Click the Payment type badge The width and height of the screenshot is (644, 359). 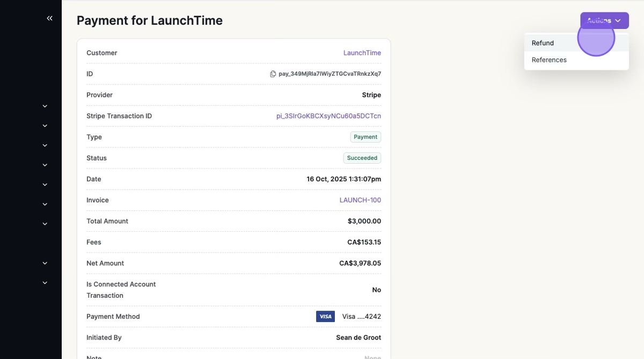365,137
